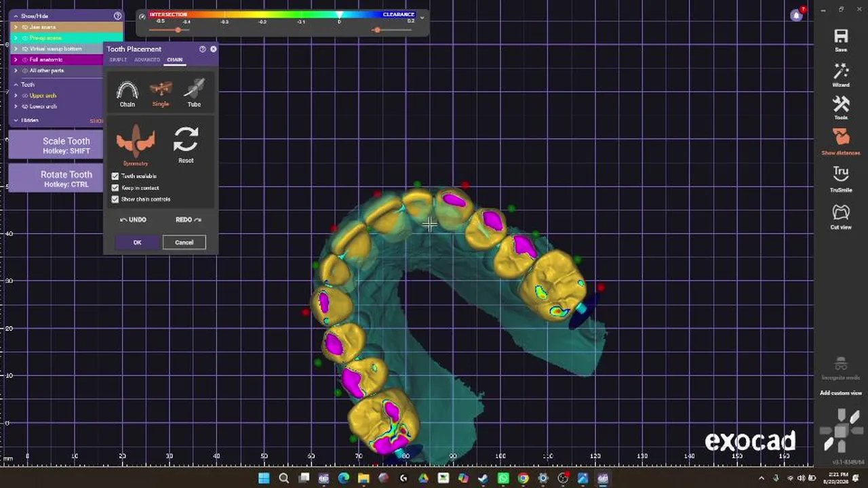This screenshot has width=868, height=488.
Task: Click the view orientation widget
Action: point(842,430)
